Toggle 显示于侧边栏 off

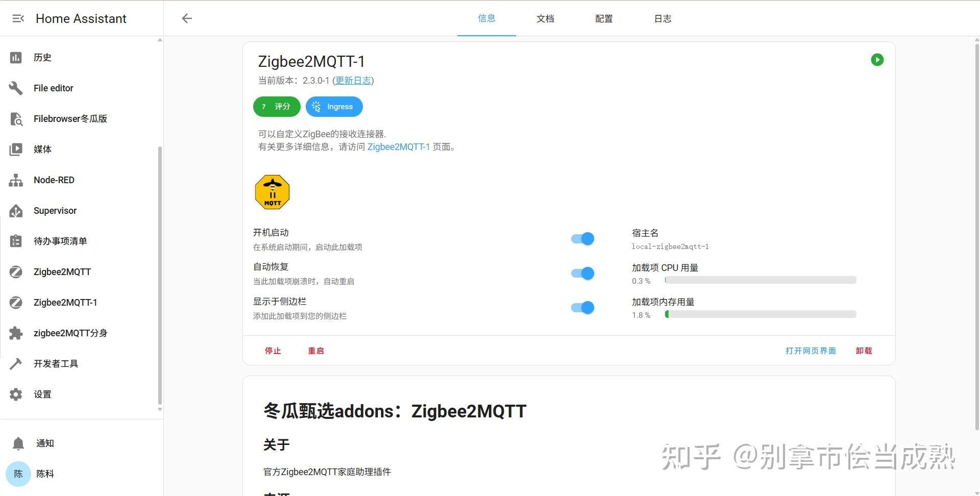(582, 307)
